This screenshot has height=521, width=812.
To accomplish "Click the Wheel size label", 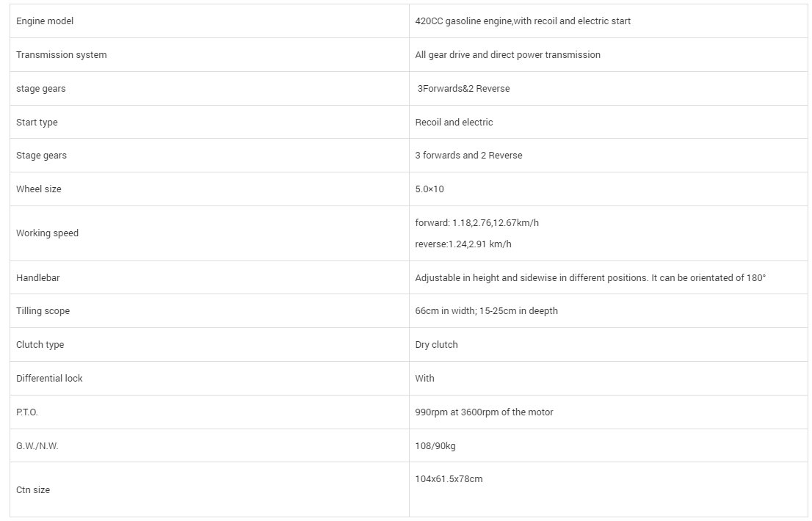I will click(x=39, y=189).
